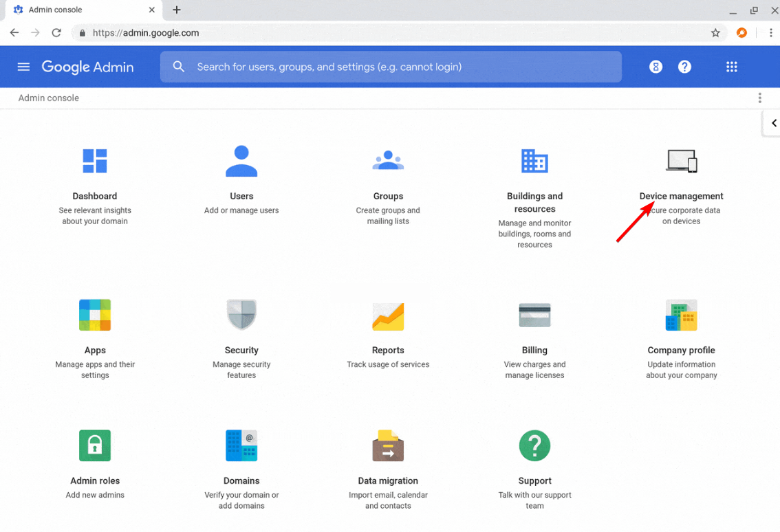Click the Buildings and resources title
The height and width of the screenshot is (532, 780).
pos(534,202)
